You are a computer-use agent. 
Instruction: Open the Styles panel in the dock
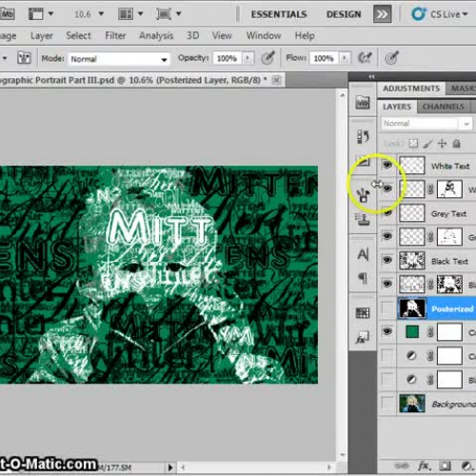362,337
